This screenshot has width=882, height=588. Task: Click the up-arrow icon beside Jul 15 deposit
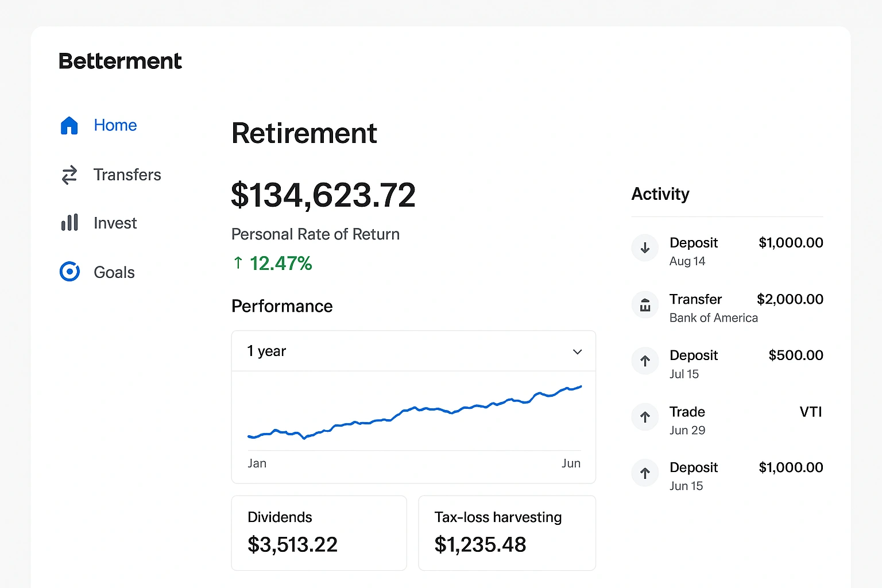[x=645, y=361]
